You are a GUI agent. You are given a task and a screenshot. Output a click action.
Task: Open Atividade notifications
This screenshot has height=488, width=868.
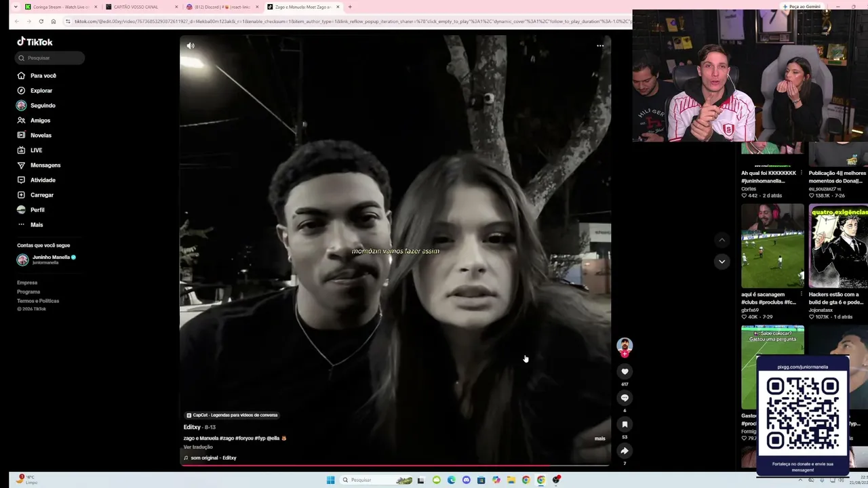tap(37, 180)
